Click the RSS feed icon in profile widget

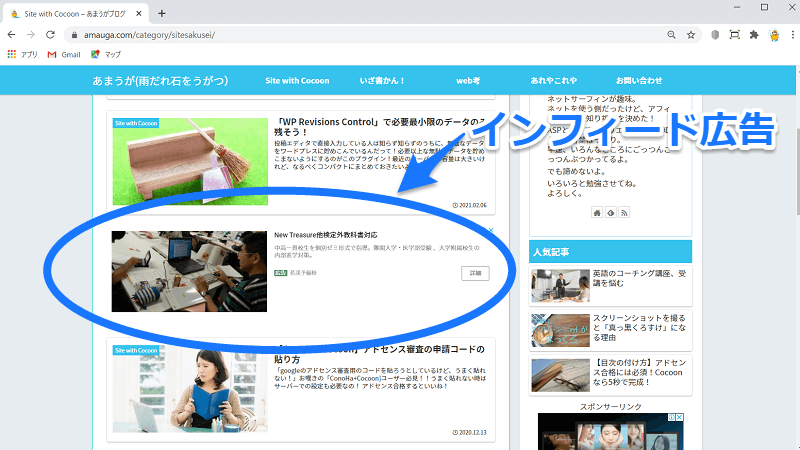[x=624, y=212]
